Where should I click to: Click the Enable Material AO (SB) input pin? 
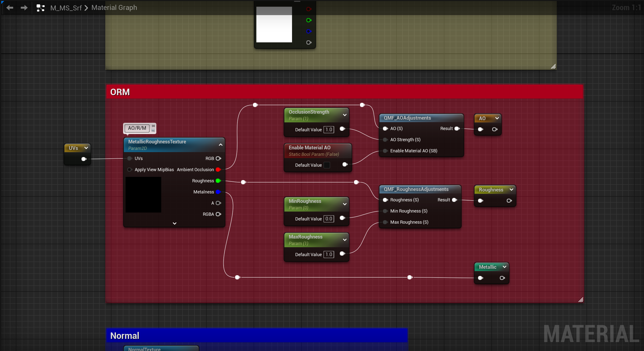click(x=385, y=151)
